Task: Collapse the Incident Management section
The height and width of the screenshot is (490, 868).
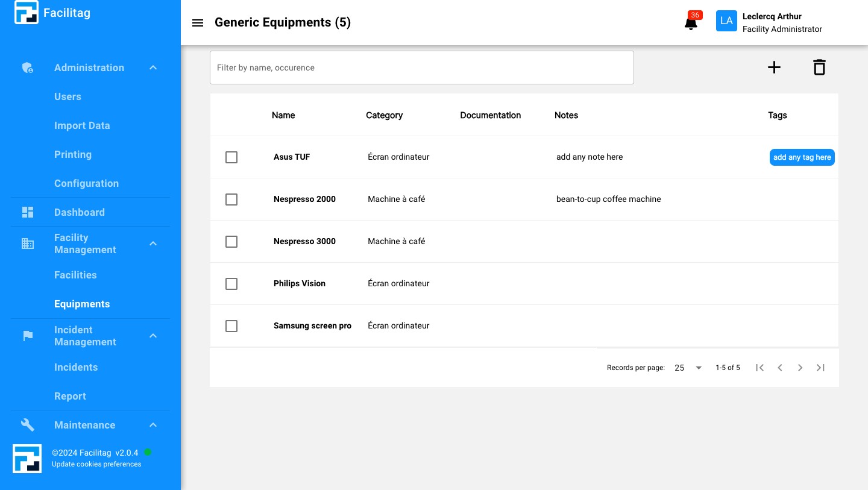Action: pyautogui.click(x=153, y=336)
